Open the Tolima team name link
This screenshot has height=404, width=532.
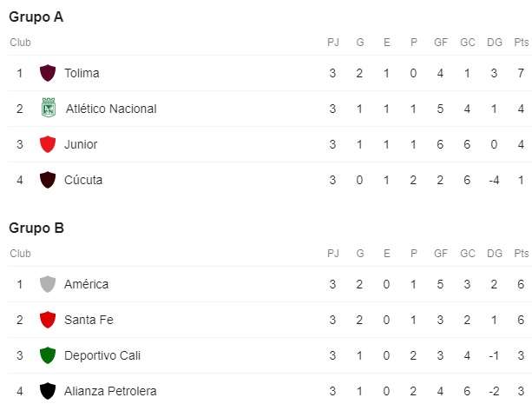click(x=82, y=73)
